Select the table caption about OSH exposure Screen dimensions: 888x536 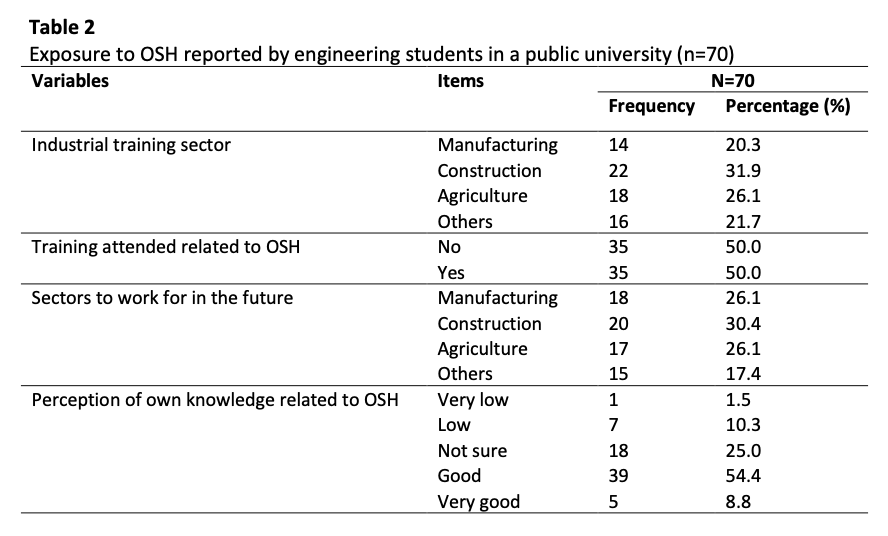pos(390,54)
